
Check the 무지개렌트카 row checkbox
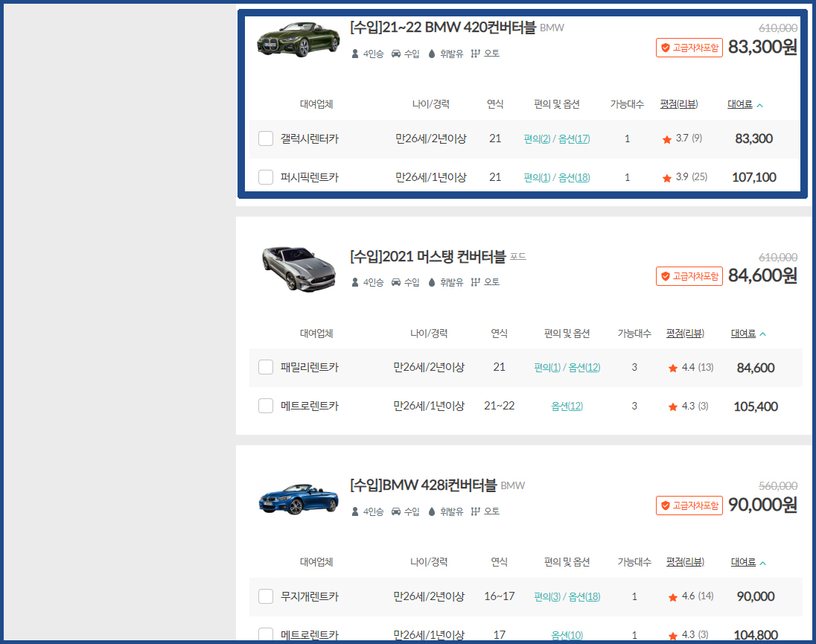pos(266,596)
